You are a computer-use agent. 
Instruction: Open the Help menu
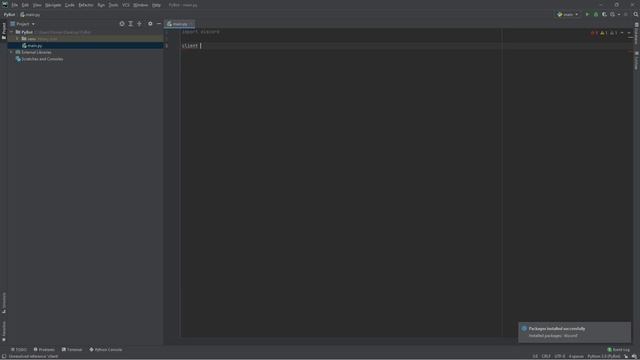(x=156, y=5)
